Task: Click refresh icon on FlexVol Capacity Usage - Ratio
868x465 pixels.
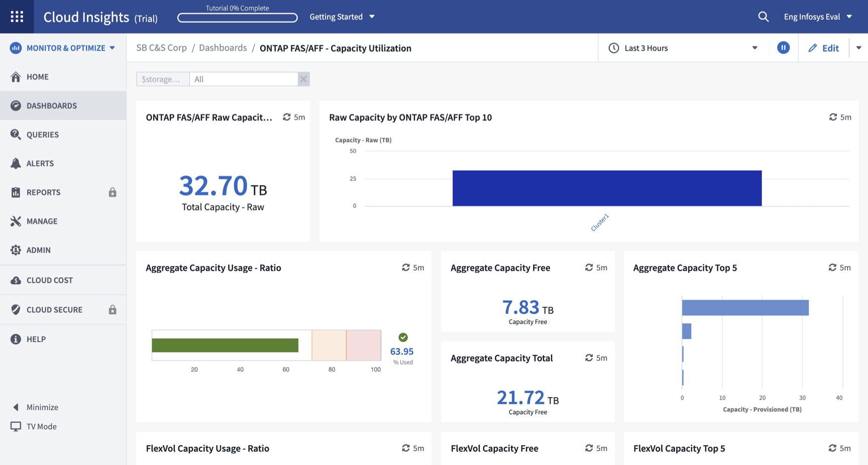Action: (405, 448)
